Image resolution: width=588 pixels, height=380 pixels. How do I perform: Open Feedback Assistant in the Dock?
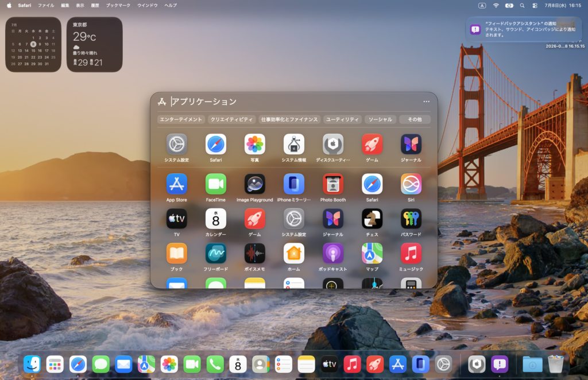(500, 365)
